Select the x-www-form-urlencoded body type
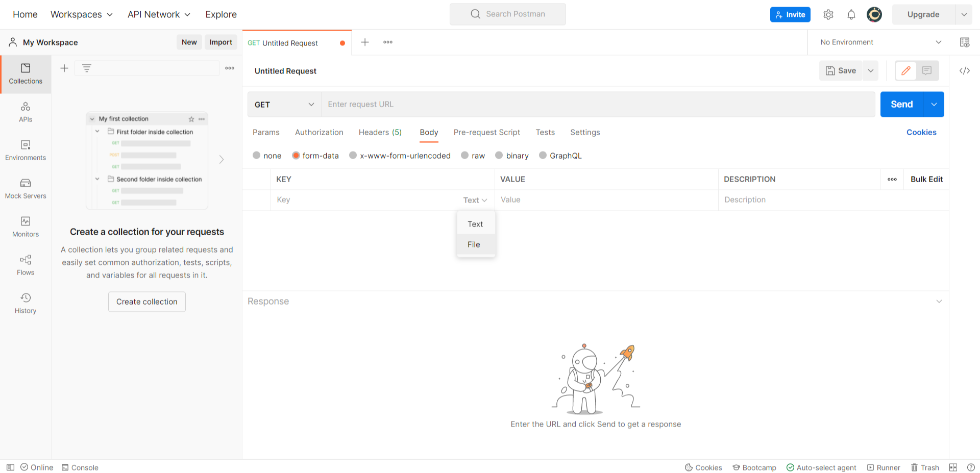Screen dimensions: 980x473 pyautogui.click(x=400, y=156)
